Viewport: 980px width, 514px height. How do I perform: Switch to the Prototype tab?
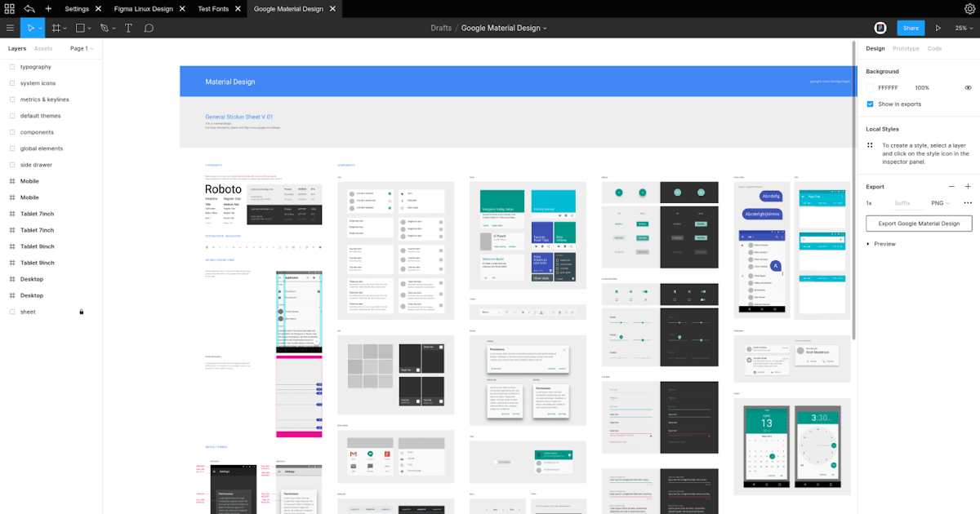(x=905, y=48)
